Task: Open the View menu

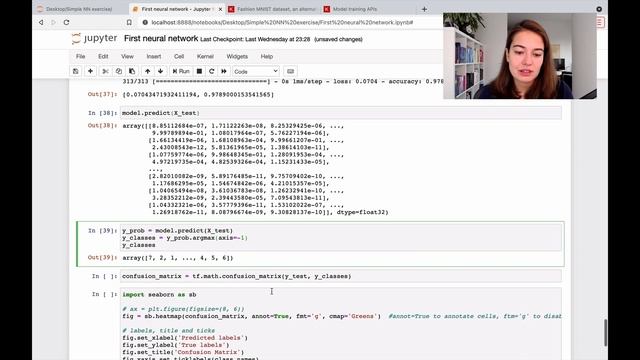Action: pyautogui.click(x=127, y=56)
